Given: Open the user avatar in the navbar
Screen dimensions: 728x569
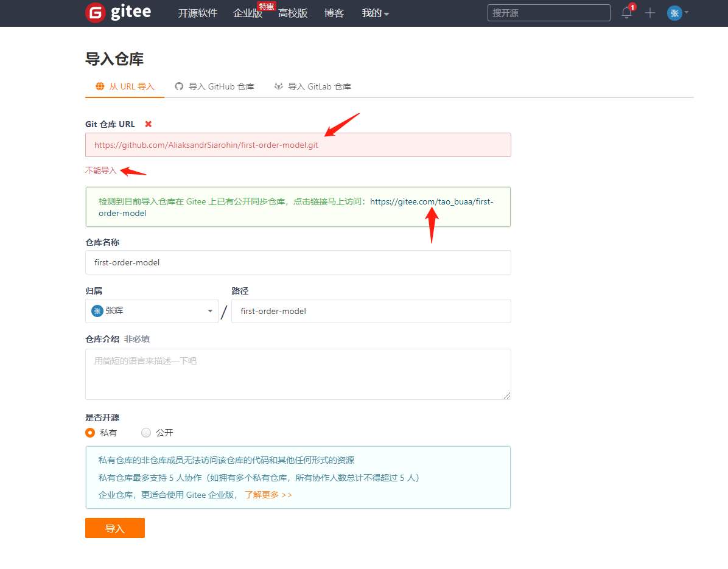Looking at the screenshot, I should pos(674,13).
